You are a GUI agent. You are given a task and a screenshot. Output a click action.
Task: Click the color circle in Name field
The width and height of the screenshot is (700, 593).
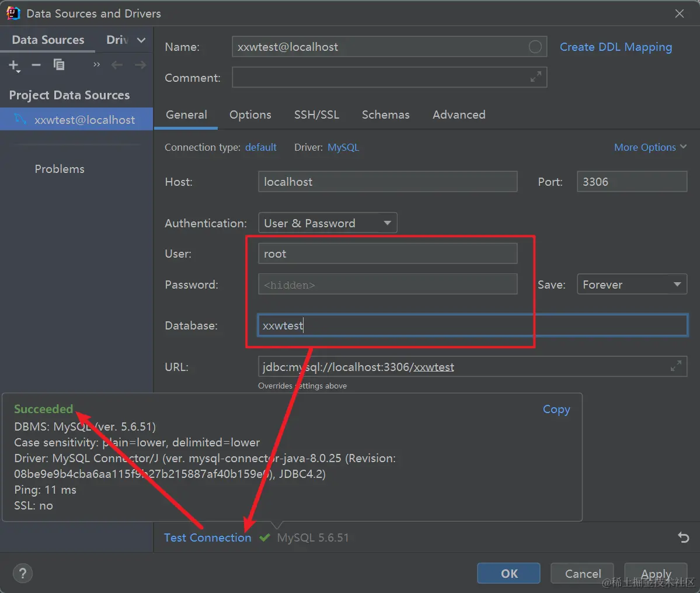(x=535, y=47)
